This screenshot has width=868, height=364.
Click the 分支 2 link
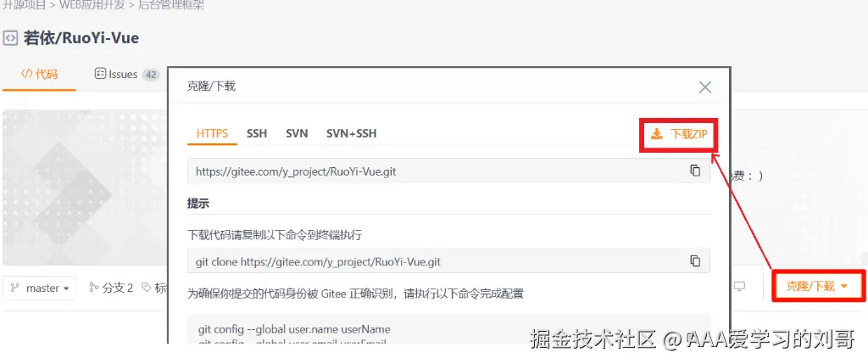pyautogui.click(x=111, y=288)
